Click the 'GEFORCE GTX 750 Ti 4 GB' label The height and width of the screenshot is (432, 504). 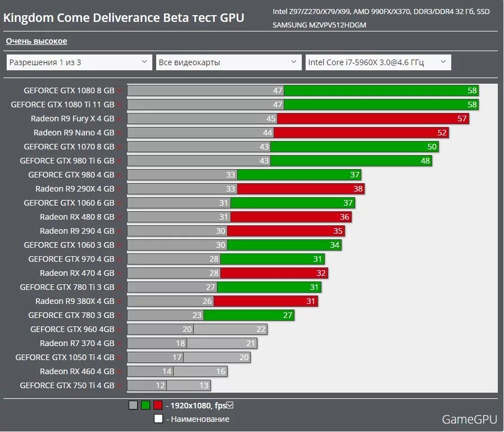tap(67, 385)
